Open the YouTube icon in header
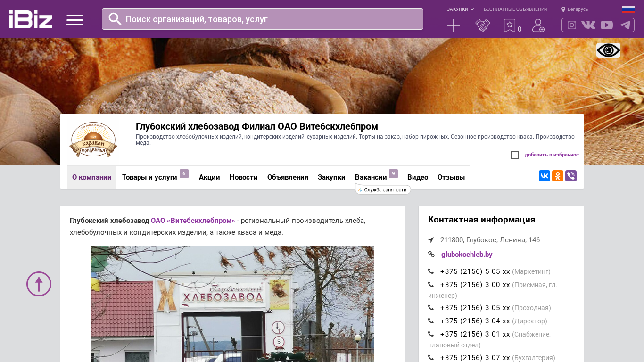The image size is (644, 362). [x=607, y=25]
